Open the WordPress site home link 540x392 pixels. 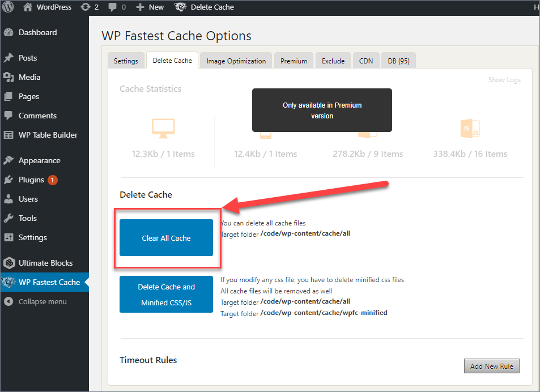tap(47, 7)
